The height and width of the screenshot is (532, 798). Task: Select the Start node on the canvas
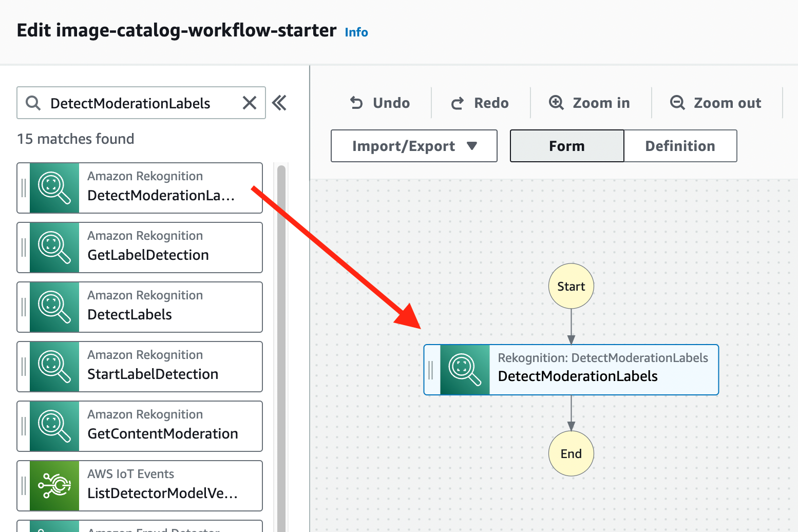pos(571,286)
